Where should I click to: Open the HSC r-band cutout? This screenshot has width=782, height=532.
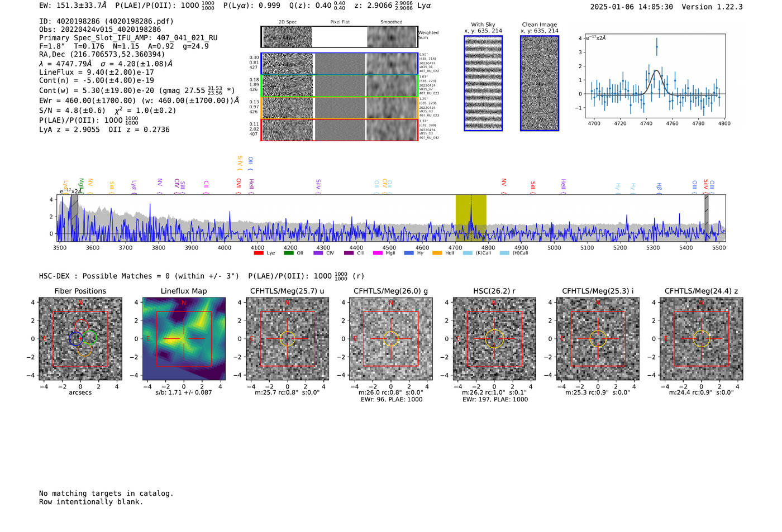pos(494,339)
